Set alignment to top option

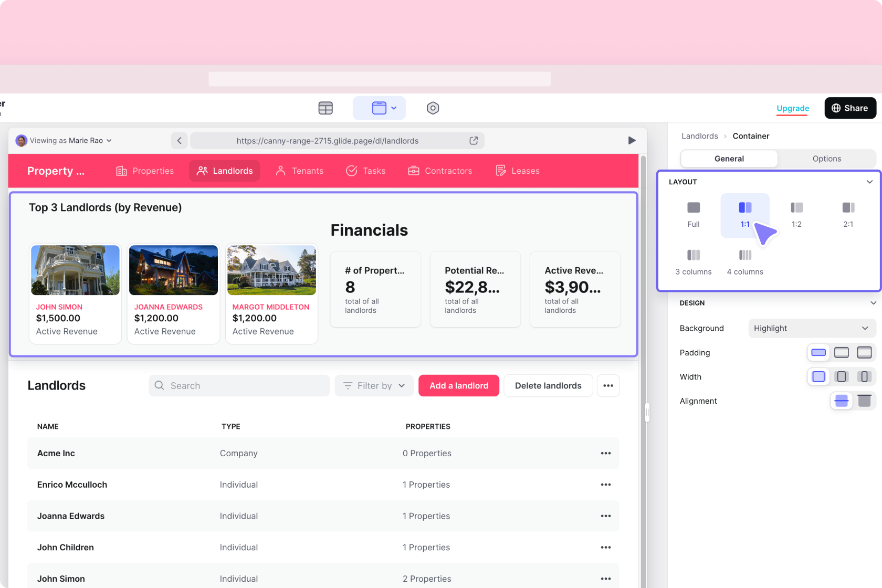(x=864, y=401)
